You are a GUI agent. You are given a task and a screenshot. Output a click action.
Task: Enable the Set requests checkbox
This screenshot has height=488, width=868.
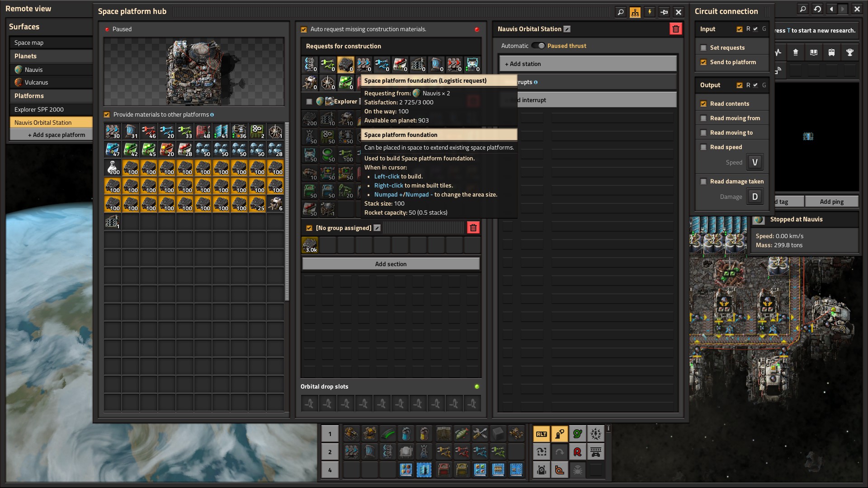(x=703, y=47)
